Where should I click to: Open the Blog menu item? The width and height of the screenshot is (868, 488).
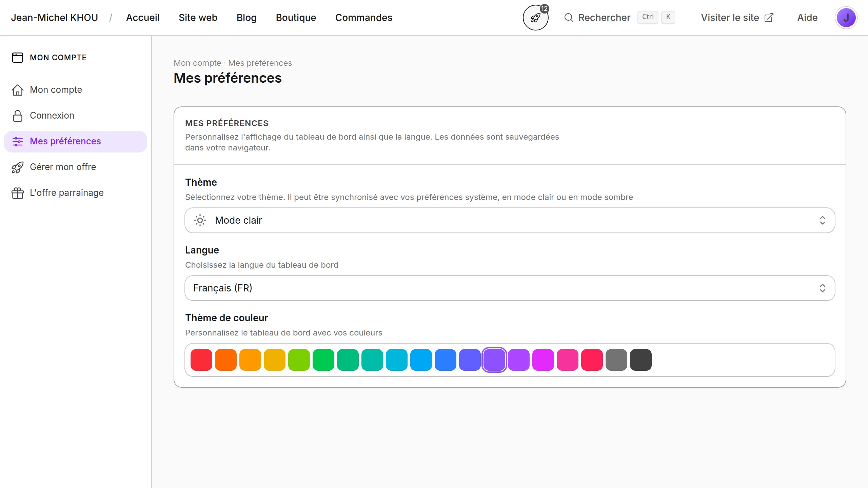point(246,18)
